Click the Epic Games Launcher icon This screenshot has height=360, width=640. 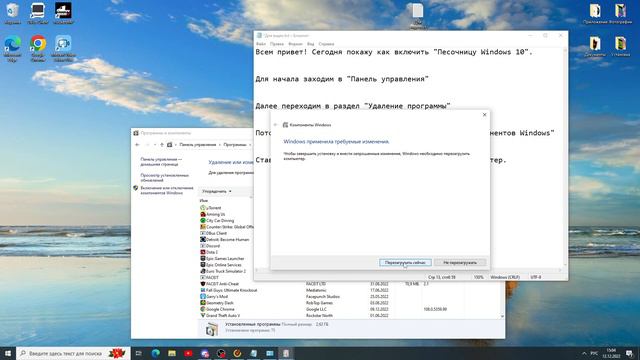coord(203,258)
